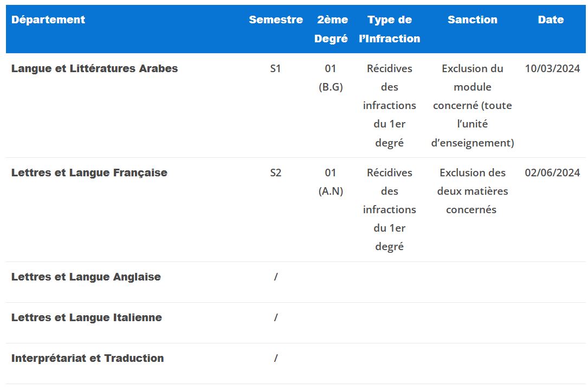Click the Type de l'Infraction header
The height and width of the screenshot is (389, 588).
pos(389,29)
